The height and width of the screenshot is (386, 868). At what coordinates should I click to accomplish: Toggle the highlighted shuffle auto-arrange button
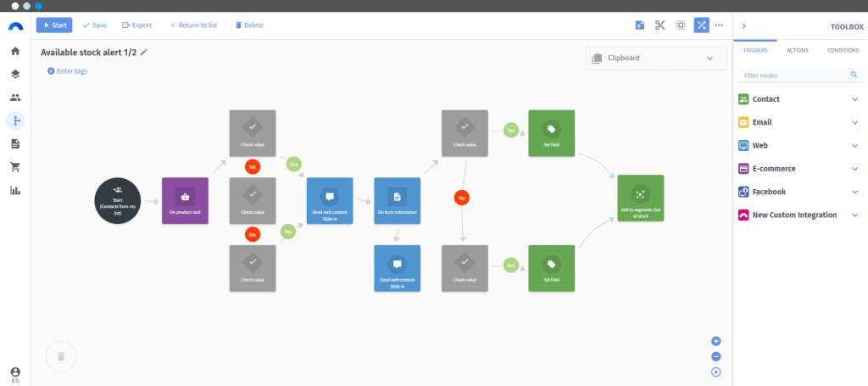pos(701,25)
